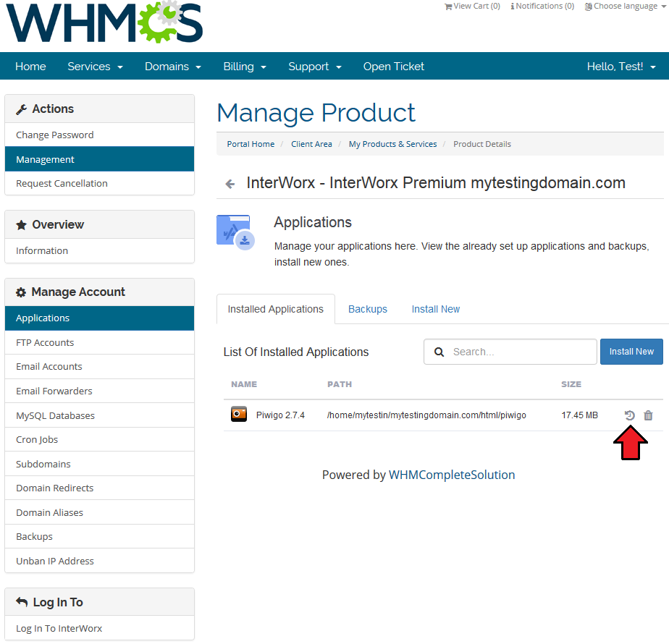Click the Product Details breadcrumb
Image resolution: width=669 pixels, height=644 pixels.
pyautogui.click(x=482, y=144)
